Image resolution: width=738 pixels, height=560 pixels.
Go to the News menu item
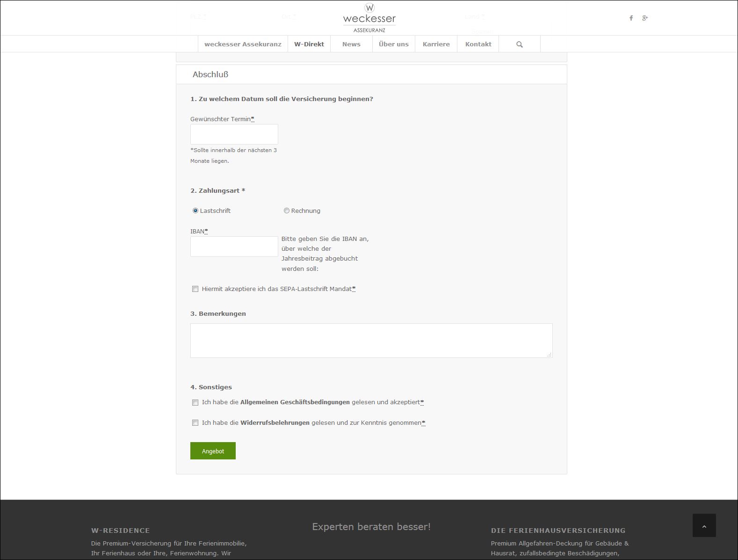point(351,44)
